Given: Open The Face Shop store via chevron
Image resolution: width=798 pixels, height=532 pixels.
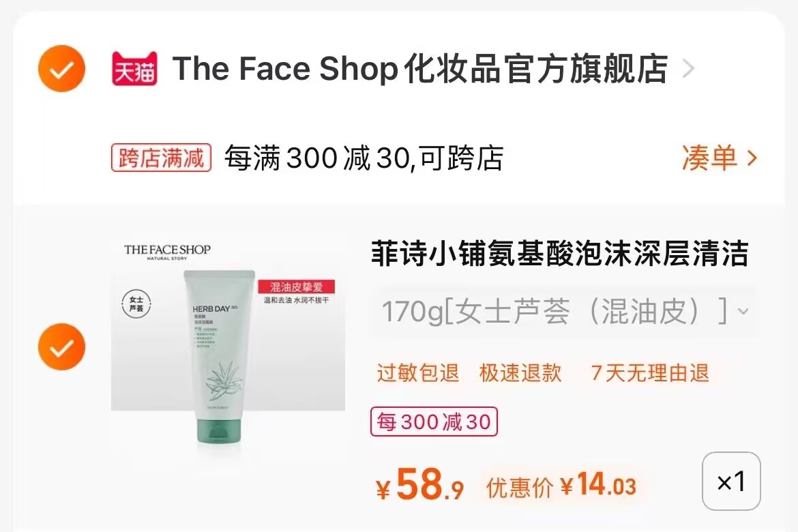Looking at the screenshot, I should [688, 69].
